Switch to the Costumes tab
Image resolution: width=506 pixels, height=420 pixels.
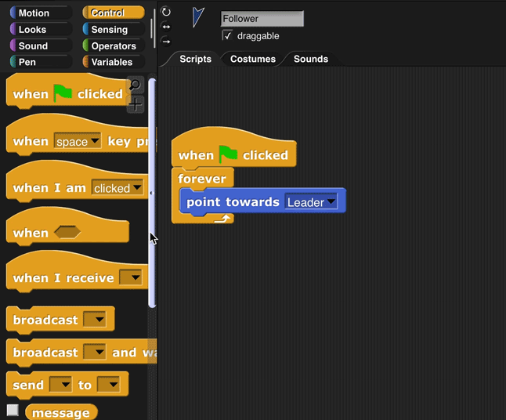[x=253, y=59]
